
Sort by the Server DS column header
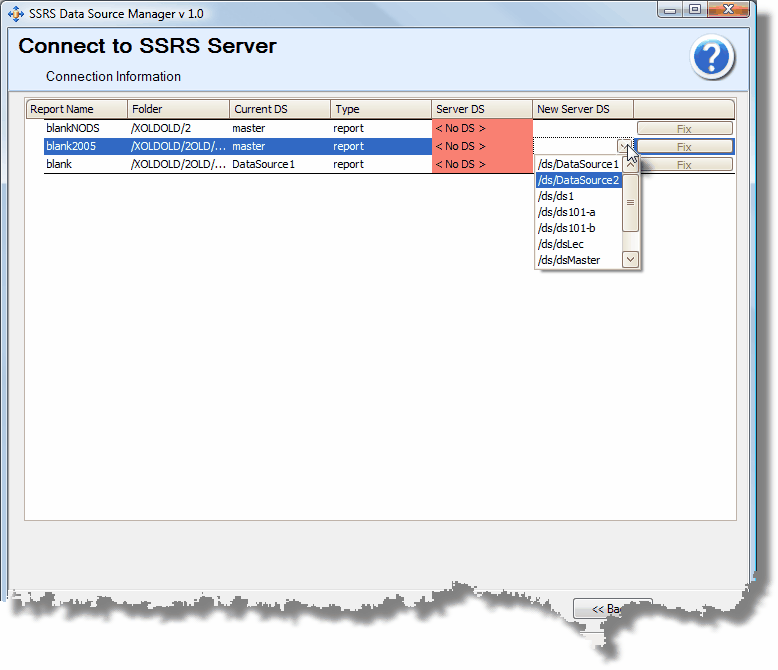482,109
